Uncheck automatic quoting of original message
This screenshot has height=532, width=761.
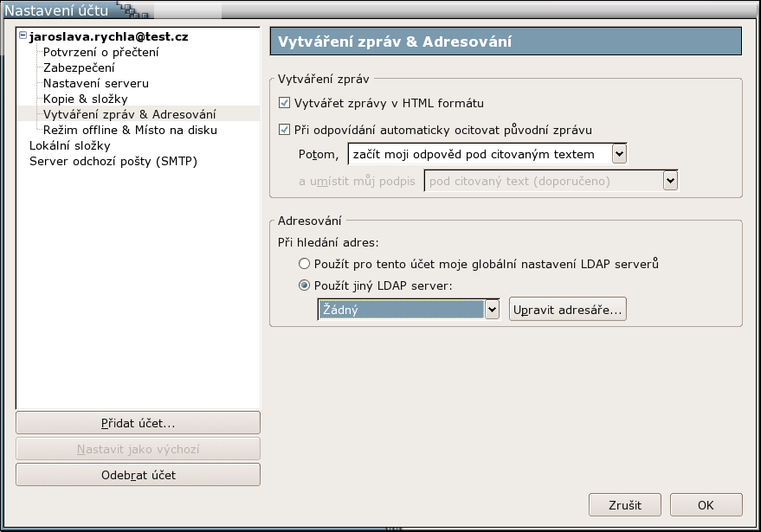click(x=285, y=130)
